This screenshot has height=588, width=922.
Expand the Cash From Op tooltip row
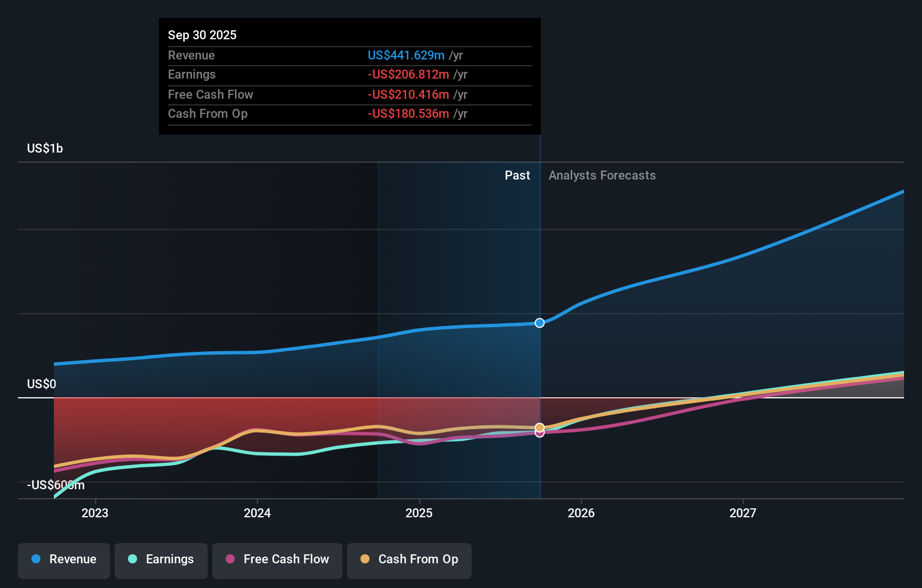coord(208,113)
